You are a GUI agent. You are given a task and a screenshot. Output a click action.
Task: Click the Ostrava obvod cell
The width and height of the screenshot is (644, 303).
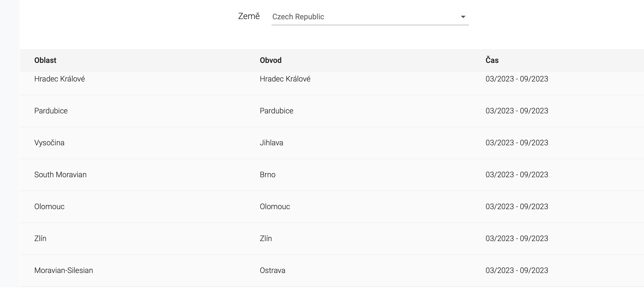click(272, 270)
